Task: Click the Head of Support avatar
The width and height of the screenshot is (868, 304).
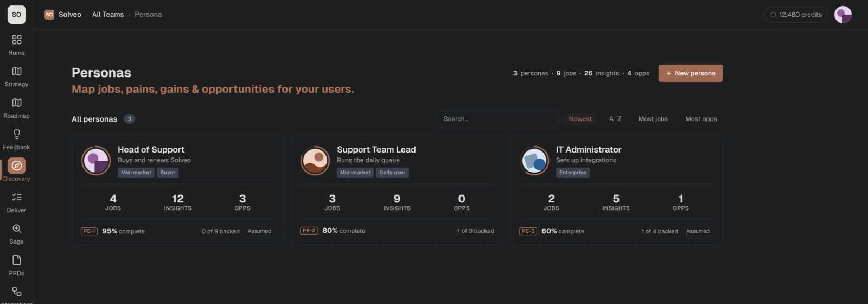Action: (96, 161)
